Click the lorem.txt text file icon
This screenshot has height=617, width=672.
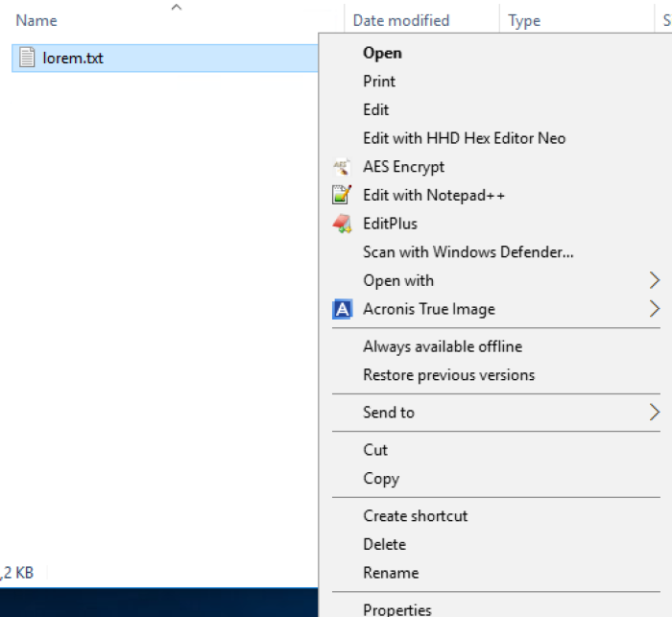27,58
